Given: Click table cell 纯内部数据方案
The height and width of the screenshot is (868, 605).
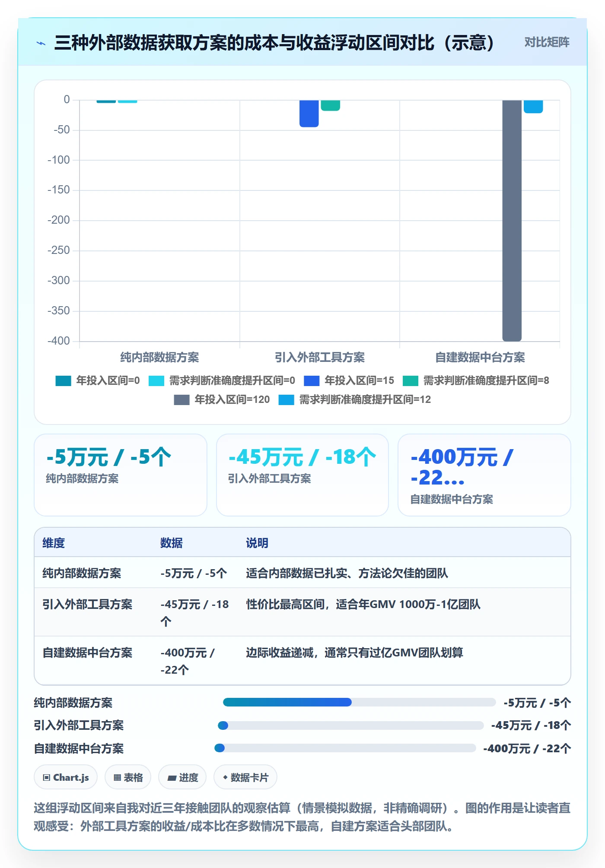Looking at the screenshot, I should point(82,573).
